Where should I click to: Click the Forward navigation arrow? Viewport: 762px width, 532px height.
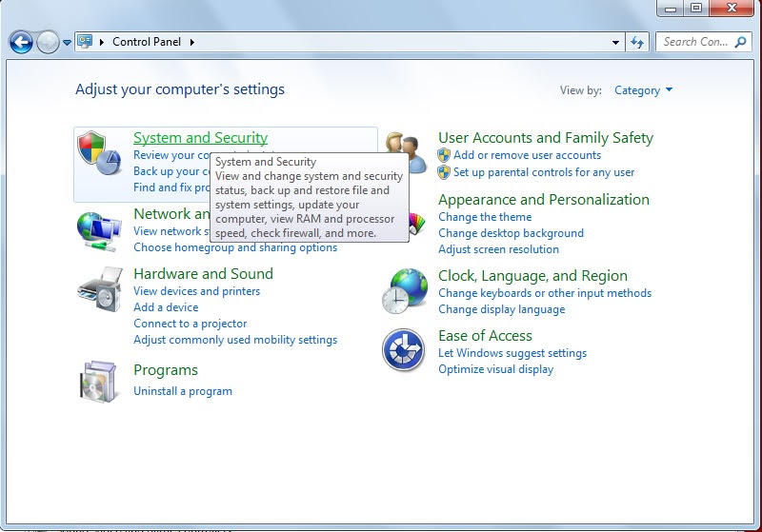pyautogui.click(x=47, y=42)
